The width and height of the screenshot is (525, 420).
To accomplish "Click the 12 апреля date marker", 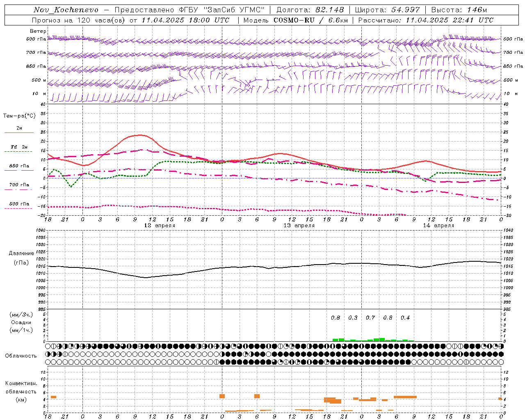I will (160, 226).
